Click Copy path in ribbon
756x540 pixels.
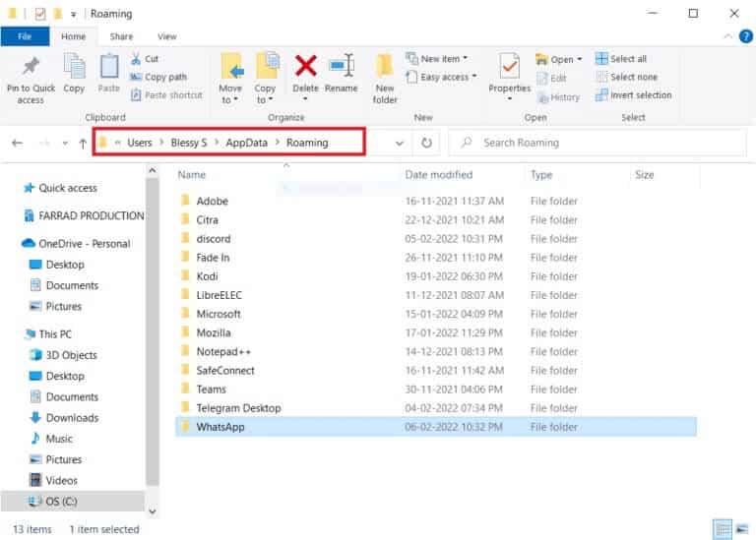tap(158, 77)
